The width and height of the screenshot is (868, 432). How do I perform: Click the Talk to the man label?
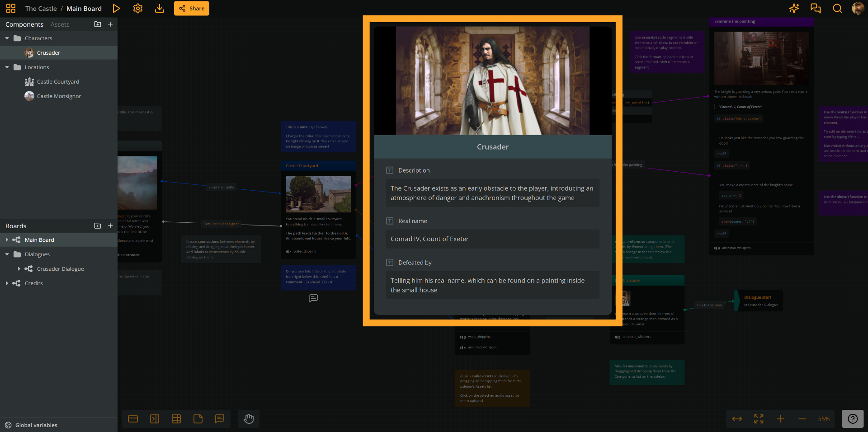click(x=709, y=305)
